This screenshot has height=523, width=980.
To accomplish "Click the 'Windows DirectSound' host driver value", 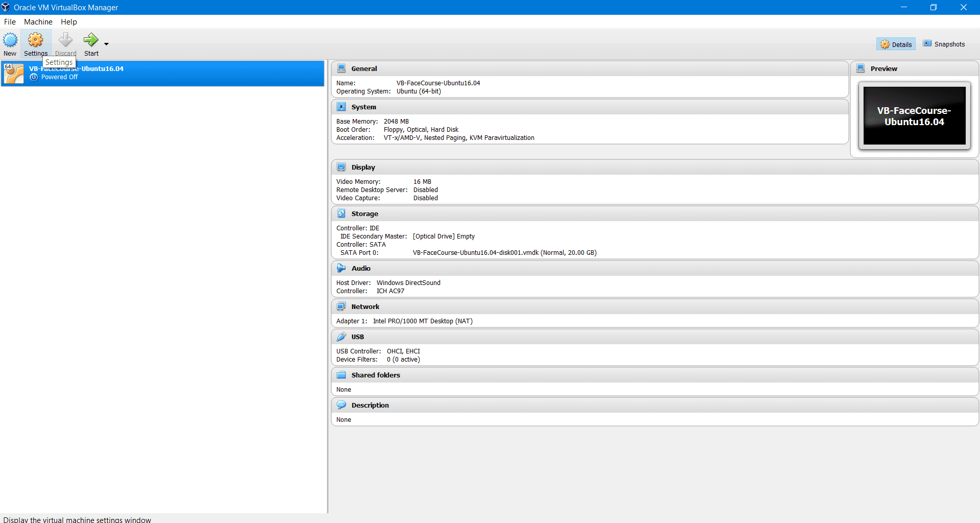I will tap(408, 283).
